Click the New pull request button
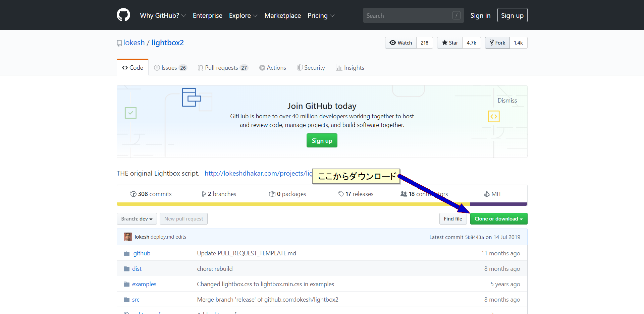Viewport: 644px width, 314px height. pyautogui.click(x=183, y=219)
